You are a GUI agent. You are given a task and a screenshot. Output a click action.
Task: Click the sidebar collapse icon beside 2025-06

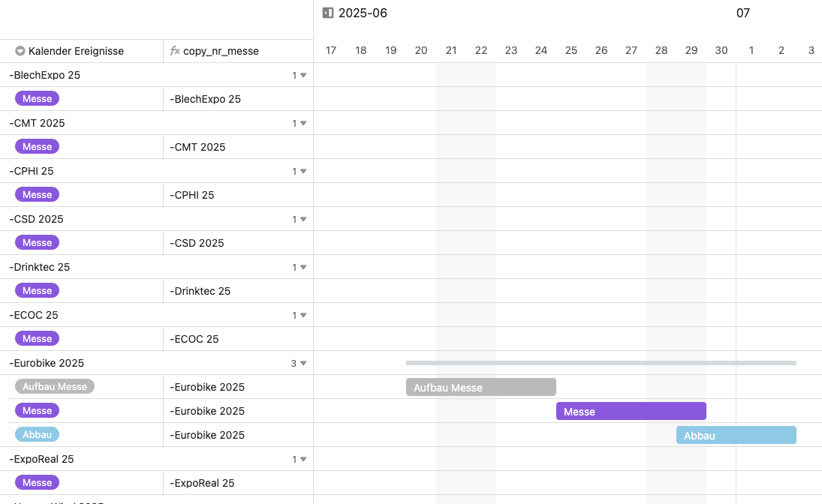(327, 13)
